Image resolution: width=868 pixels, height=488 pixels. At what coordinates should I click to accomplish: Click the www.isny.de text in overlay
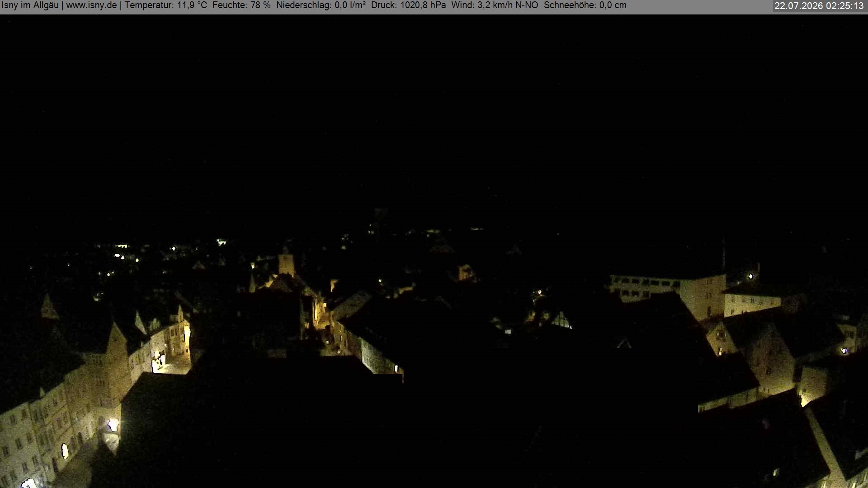(91, 6)
